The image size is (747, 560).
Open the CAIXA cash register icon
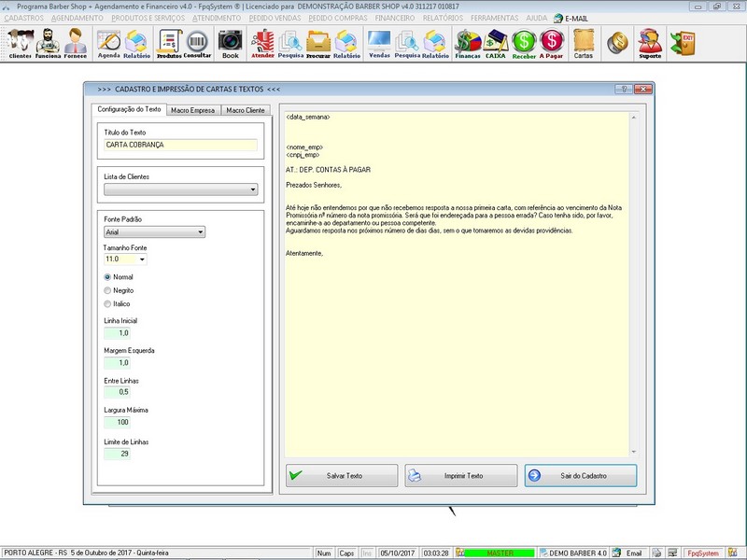tap(496, 44)
